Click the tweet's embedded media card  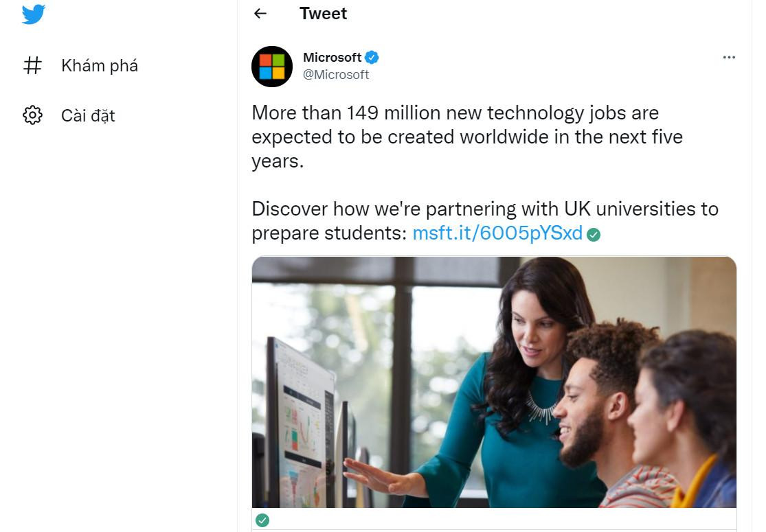pos(494,382)
